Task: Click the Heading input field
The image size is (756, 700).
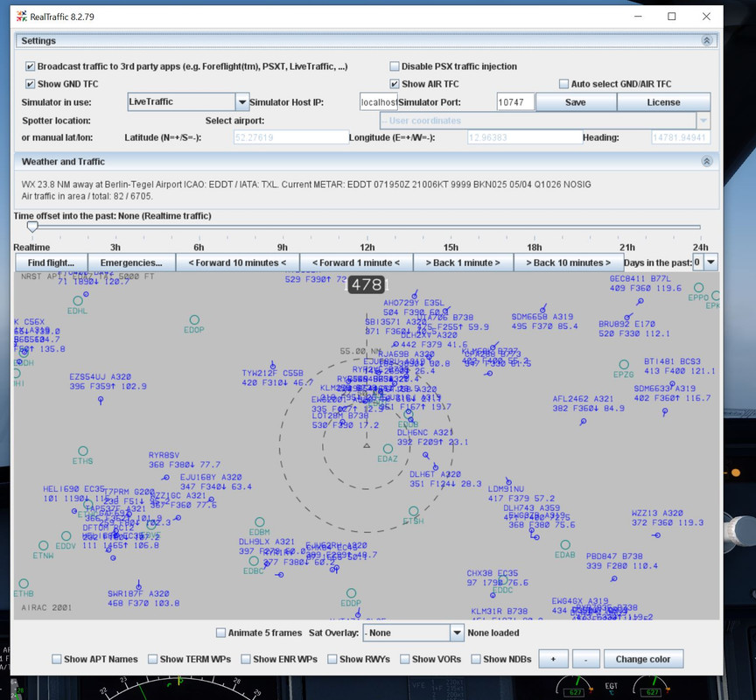Action: (680, 137)
